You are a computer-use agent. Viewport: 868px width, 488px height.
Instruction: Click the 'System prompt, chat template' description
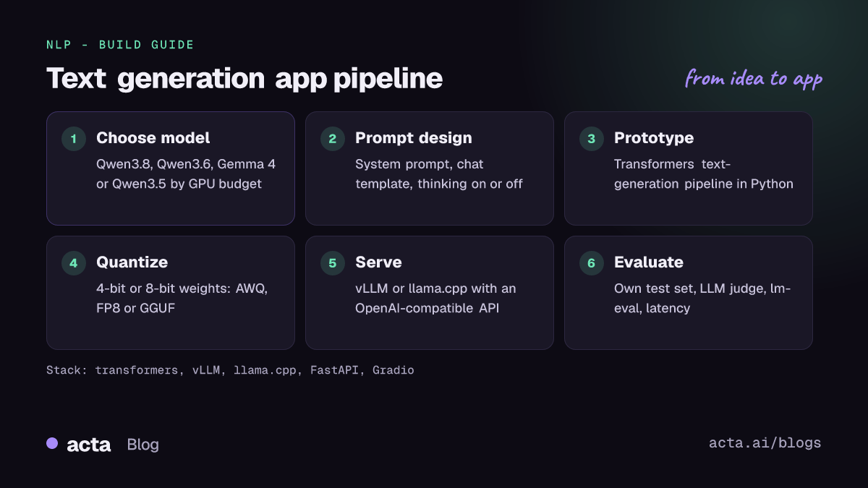point(439,174)
